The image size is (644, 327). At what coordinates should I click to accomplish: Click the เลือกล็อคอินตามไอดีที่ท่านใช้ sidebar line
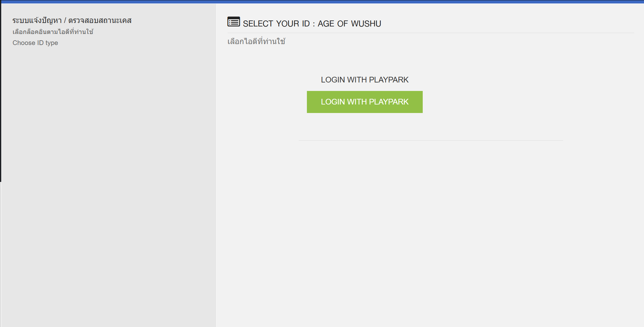[x=53, y=32]
